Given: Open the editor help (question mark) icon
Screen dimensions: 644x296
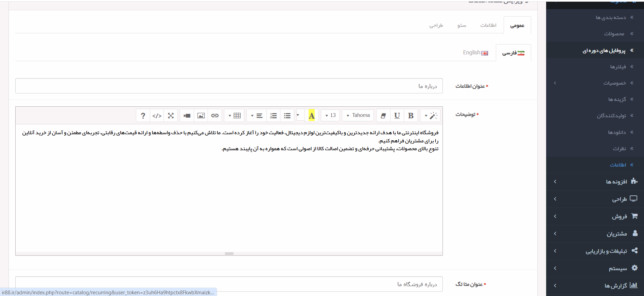Looking at the screenshot, I should [143, 116].
